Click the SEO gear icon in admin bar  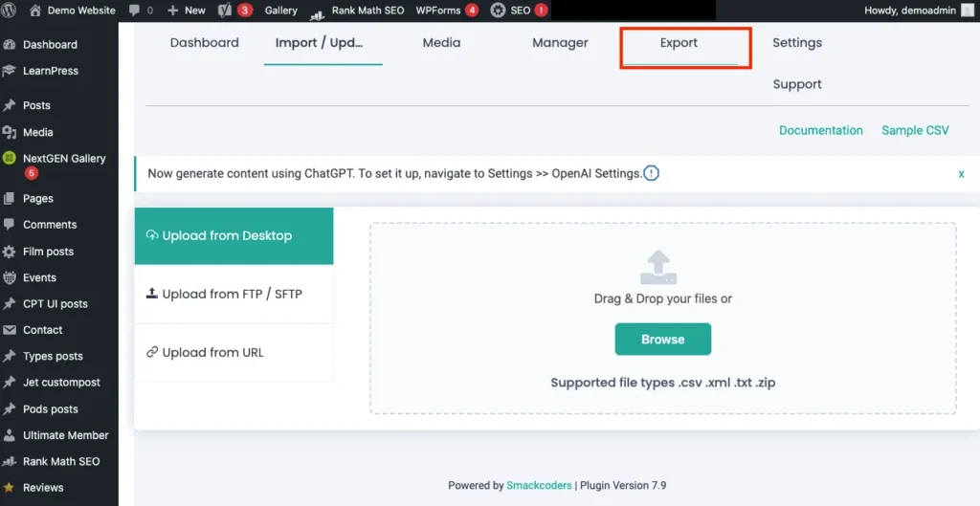click(x=498, y=11)
